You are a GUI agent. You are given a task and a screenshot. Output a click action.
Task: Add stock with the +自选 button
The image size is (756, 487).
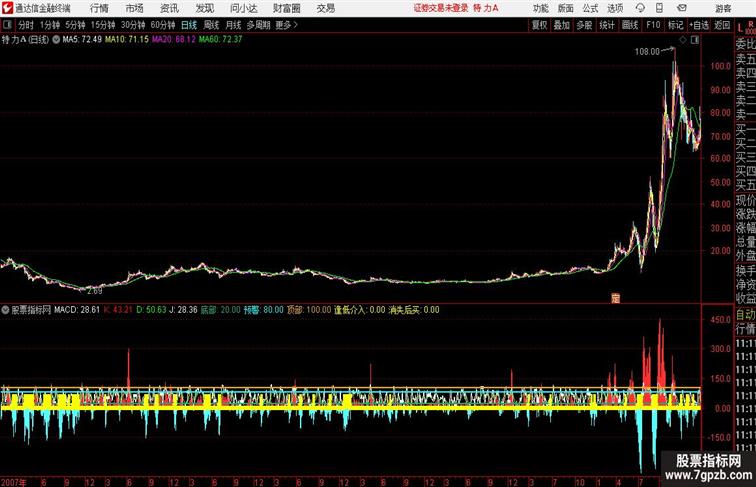coord(699,25)
